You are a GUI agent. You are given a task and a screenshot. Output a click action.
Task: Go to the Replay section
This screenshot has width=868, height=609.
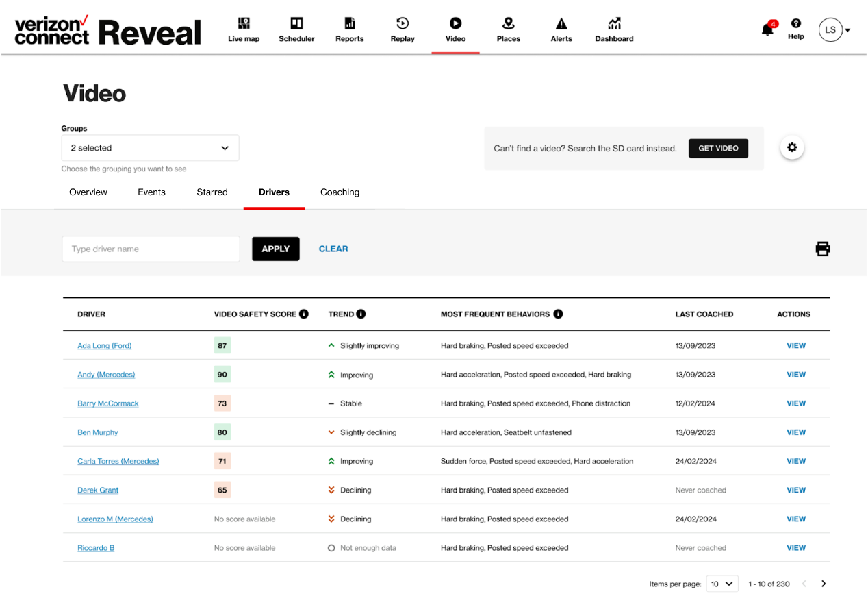[x=403, y=29]
